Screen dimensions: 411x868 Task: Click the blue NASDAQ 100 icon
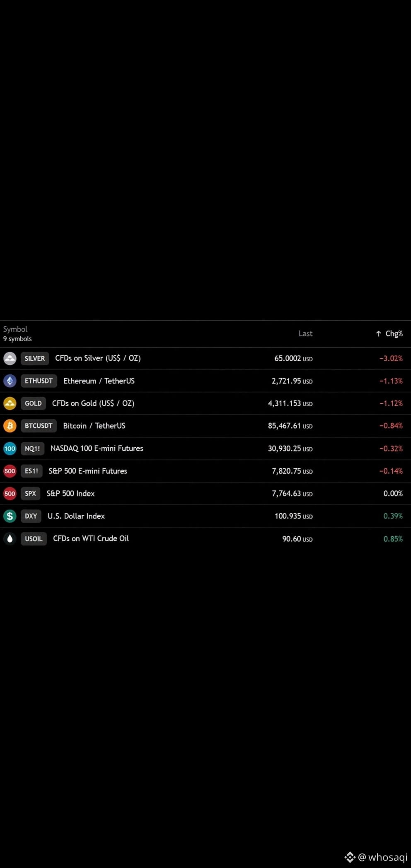click(10, 448)
